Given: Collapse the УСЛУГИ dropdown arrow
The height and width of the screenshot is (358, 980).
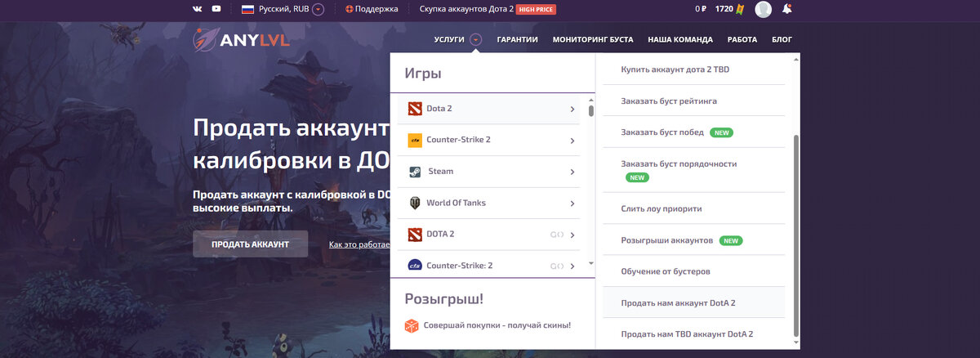Looking at the screenshot, I should pyautogui.click(x=475, y=39).
